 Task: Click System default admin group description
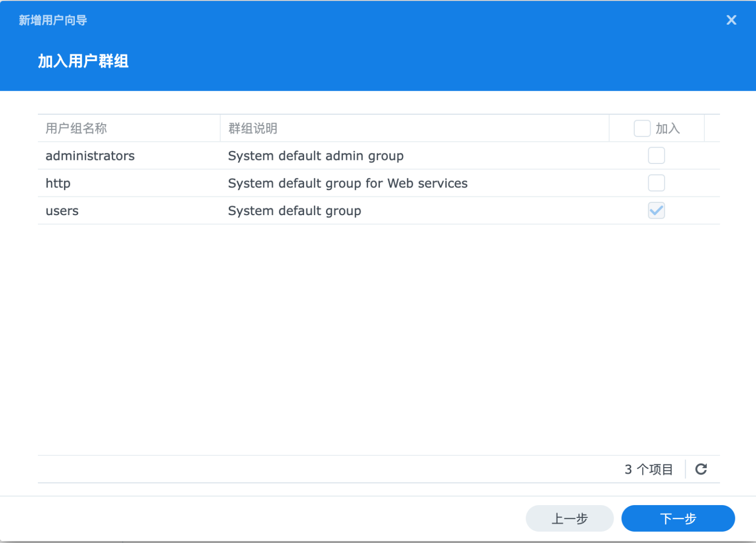pyautogui.click(x=315, y=156)
